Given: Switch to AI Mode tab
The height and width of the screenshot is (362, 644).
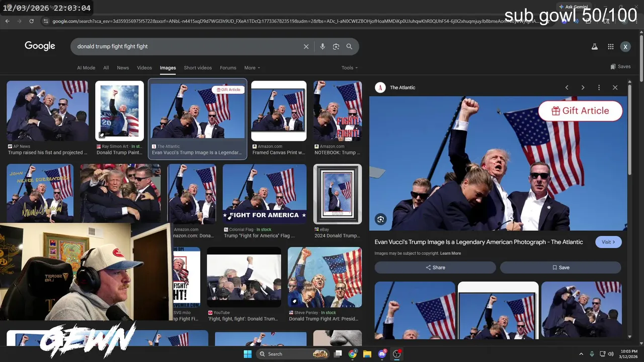Looking at the screenshot, I should (x=86, y=68).
